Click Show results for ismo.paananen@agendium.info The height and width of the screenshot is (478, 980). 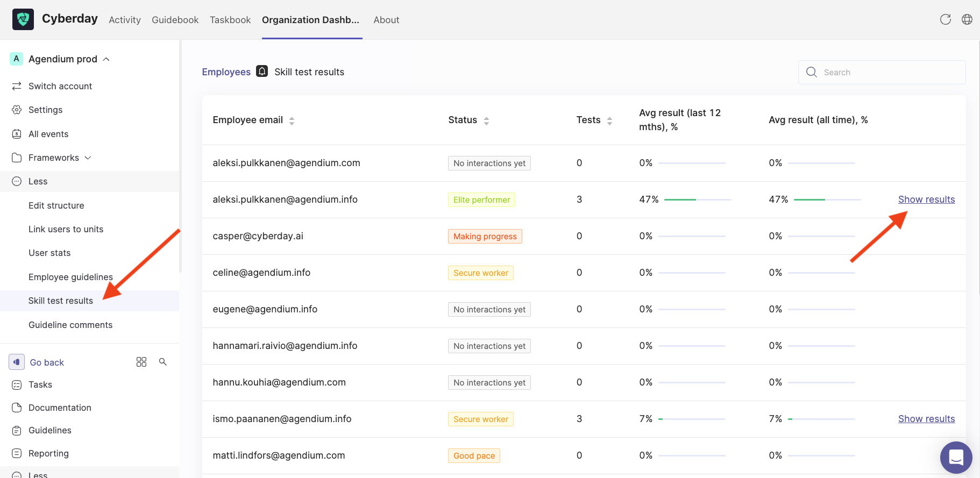click(927, 419)
